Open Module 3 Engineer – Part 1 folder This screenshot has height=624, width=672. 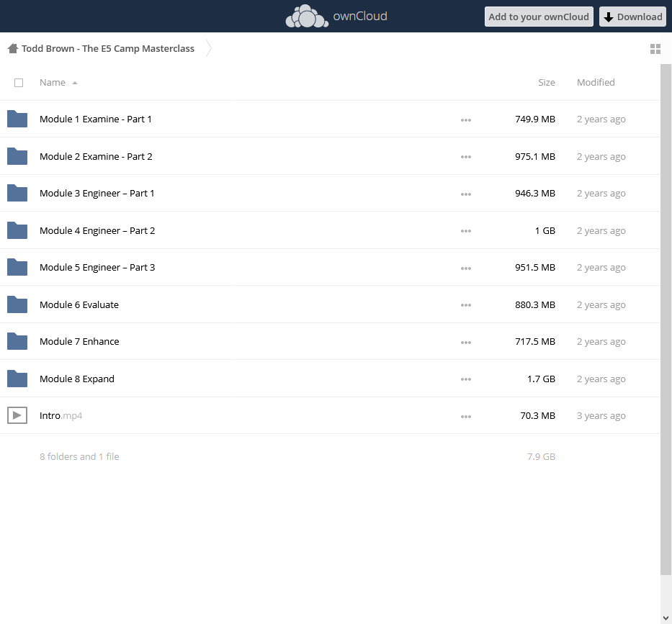(x=97, y=193)
